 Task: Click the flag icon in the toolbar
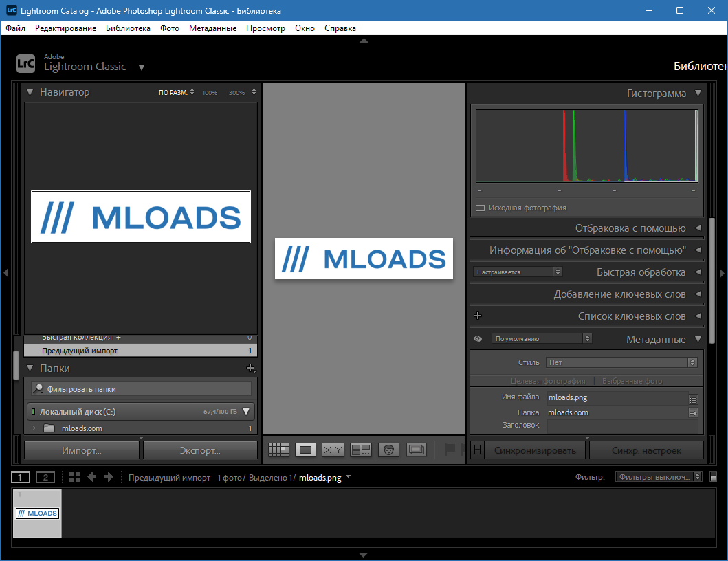click(450, 450)
